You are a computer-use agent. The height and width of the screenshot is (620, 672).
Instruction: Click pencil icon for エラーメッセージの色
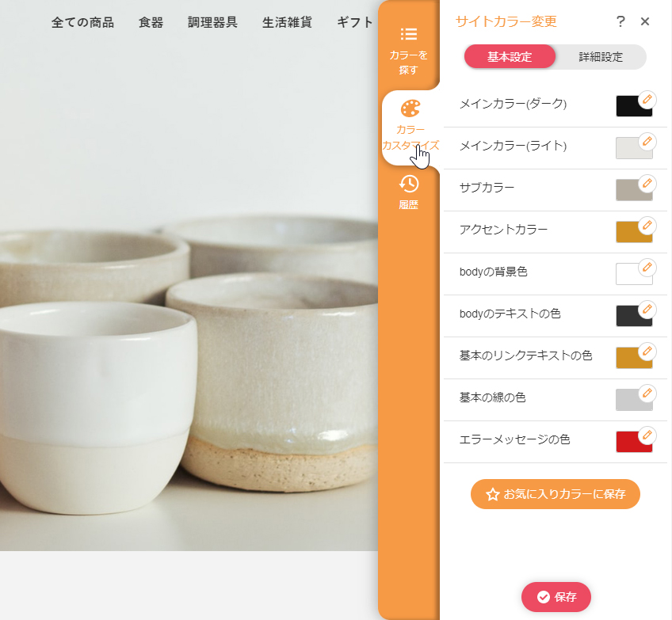[x=647, y=435]
